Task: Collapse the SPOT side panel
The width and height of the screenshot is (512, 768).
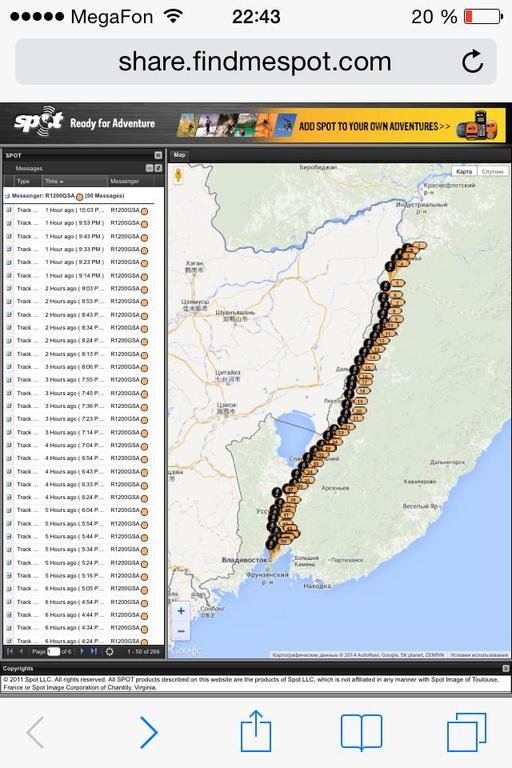Action: (158, 155)
